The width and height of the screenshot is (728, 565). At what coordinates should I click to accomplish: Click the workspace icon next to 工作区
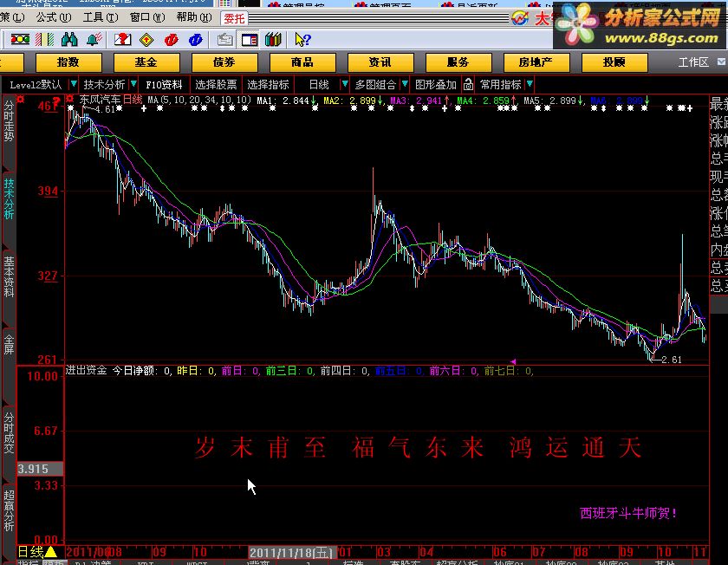721,62
